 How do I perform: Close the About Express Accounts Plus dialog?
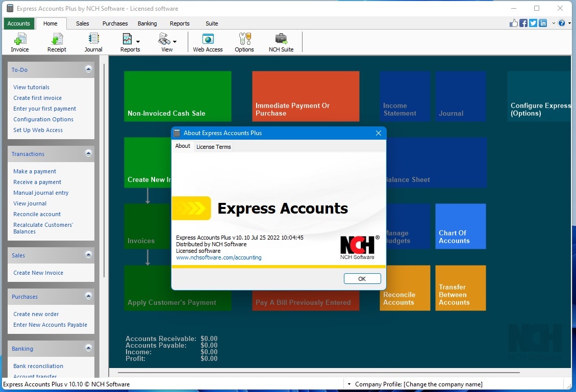pos(379,133)
